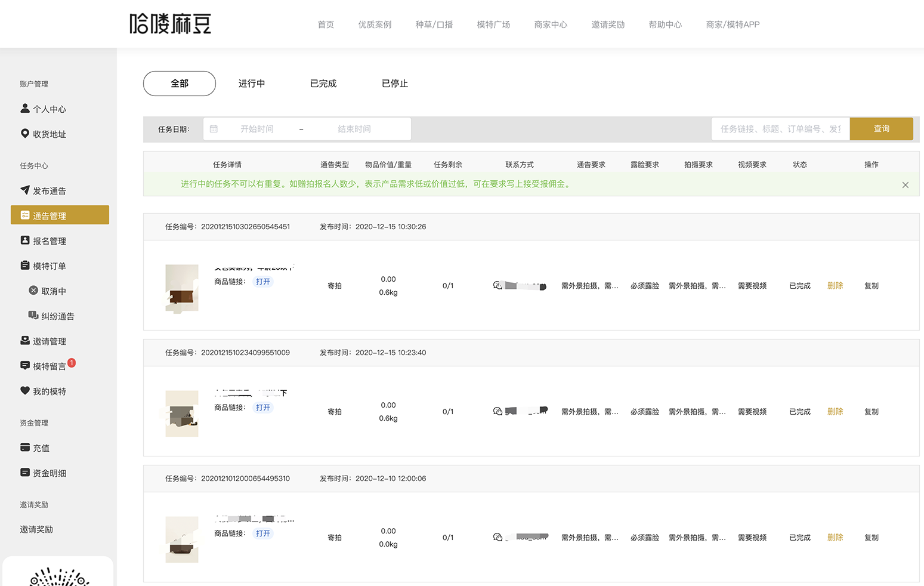Click the 发布通告 megaphone icon
924x586 pixels.
(x=24, y=190)
